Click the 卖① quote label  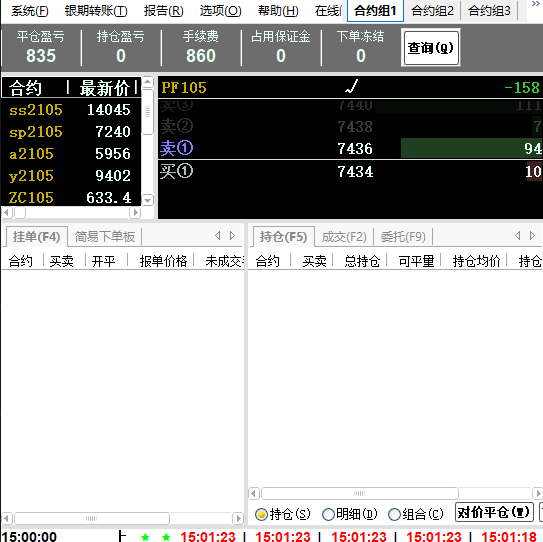click(x=176, y=148)
